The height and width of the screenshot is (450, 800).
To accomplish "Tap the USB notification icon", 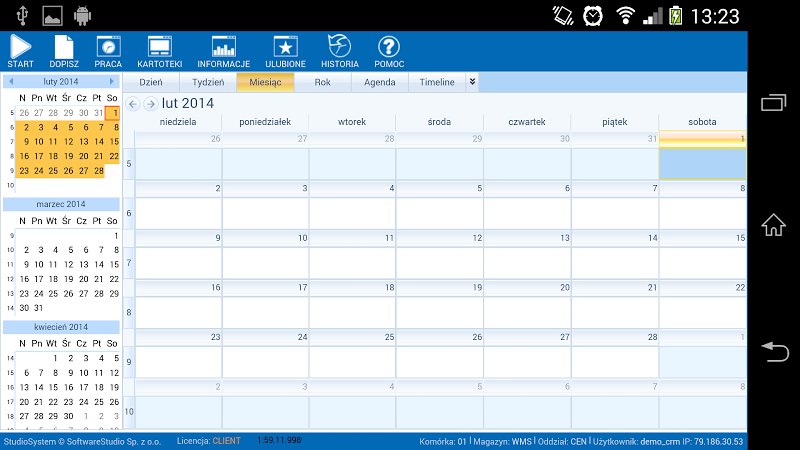I will click(22, 16).
